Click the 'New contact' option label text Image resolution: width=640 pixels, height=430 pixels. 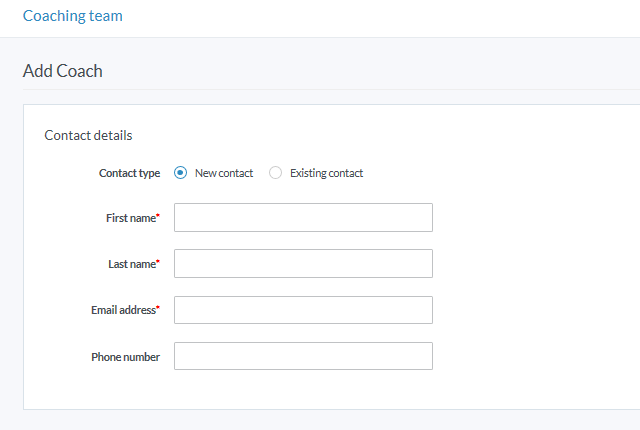(x=224, y=173)
